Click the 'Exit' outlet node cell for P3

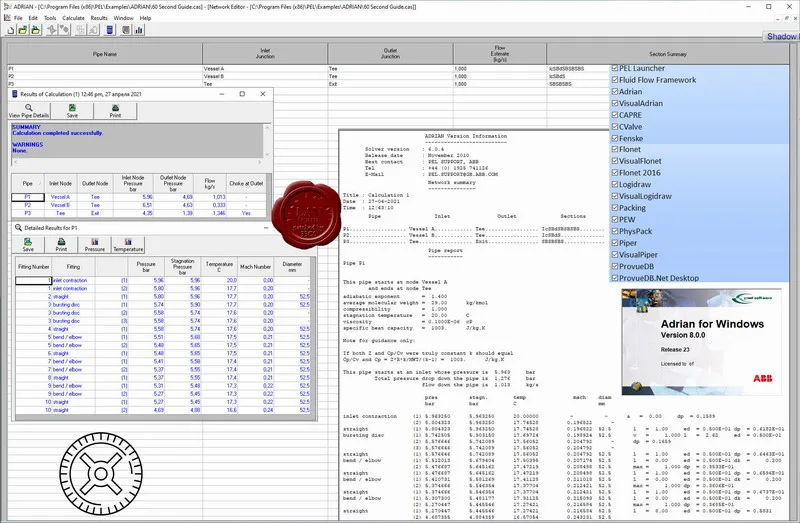(95, 213)
